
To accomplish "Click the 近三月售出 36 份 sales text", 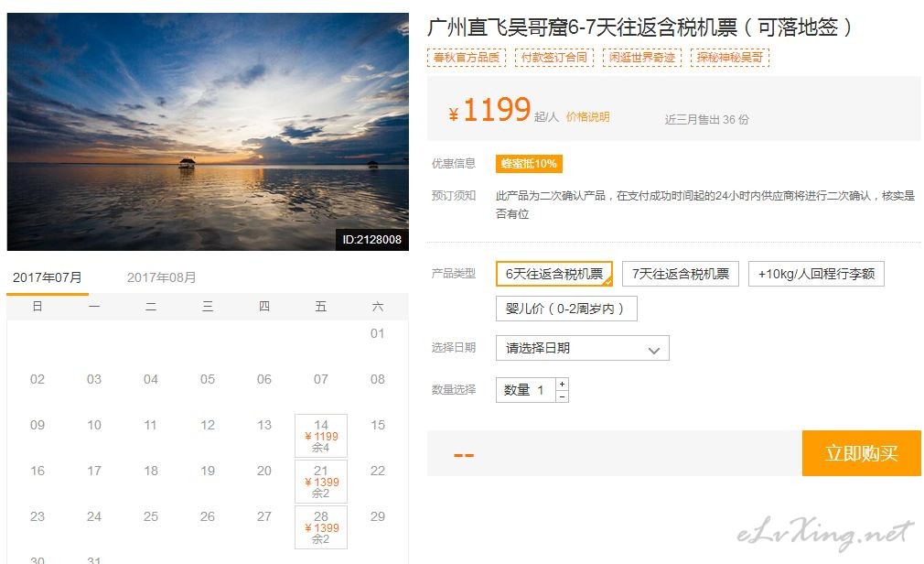I will coord(706,119).
